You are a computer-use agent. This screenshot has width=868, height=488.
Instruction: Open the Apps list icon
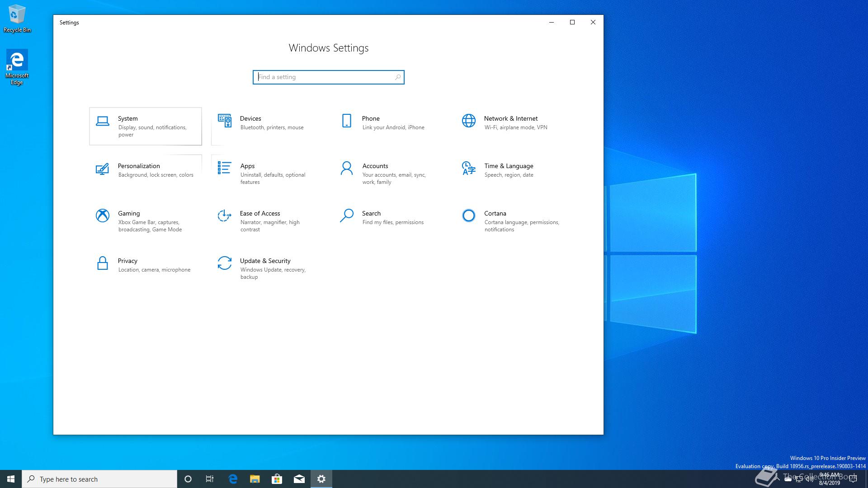tap(224, 168)
